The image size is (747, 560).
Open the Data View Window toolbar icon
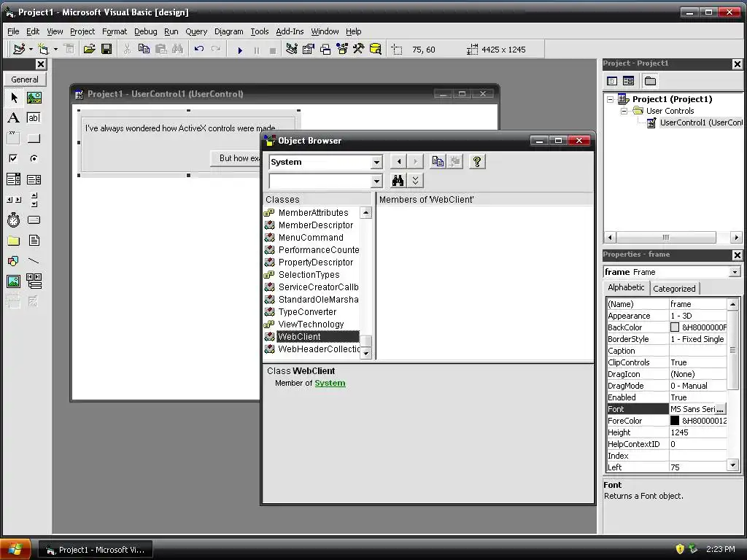pyautogui.click(x=376, y=49)
